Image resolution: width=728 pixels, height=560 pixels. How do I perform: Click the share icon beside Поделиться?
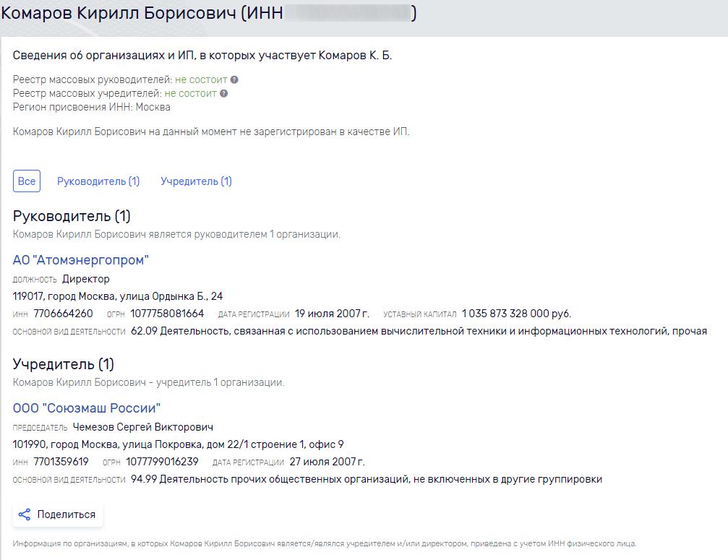click(x=24, y=514)
